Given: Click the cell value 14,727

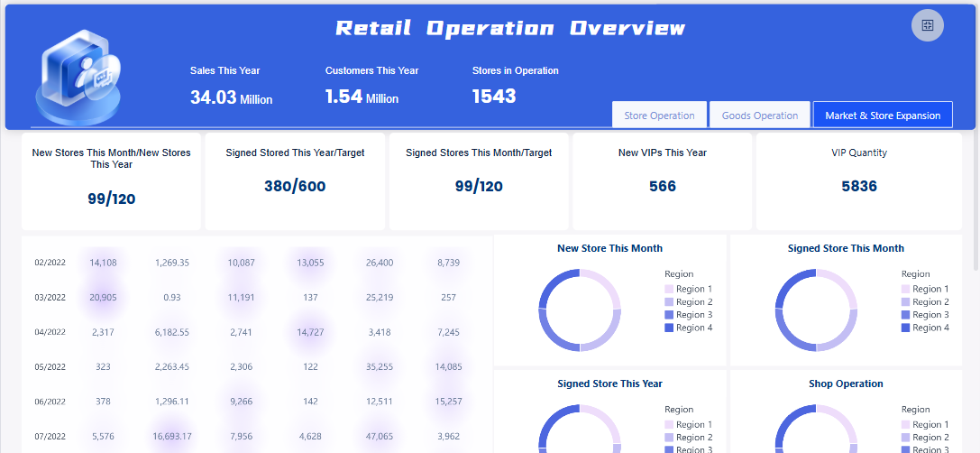Looking at the screenshot, I should point(311,332).
